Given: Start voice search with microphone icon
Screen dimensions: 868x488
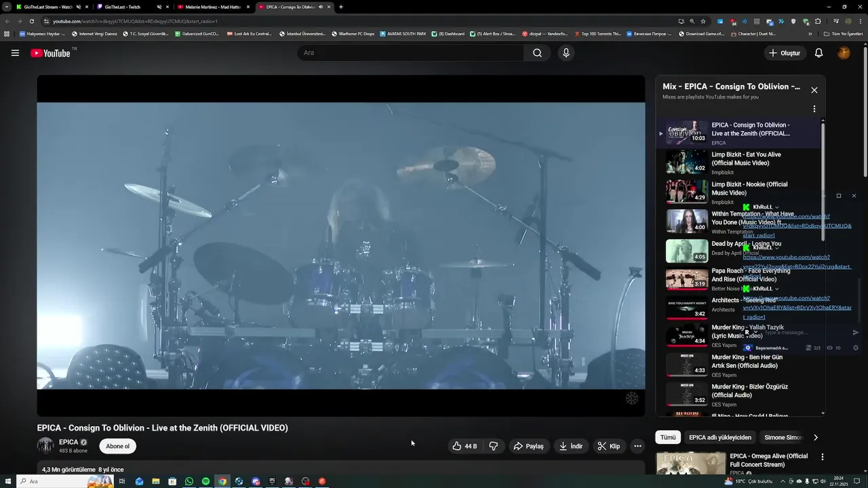Looking at the screenshot, I should [566, 53].
